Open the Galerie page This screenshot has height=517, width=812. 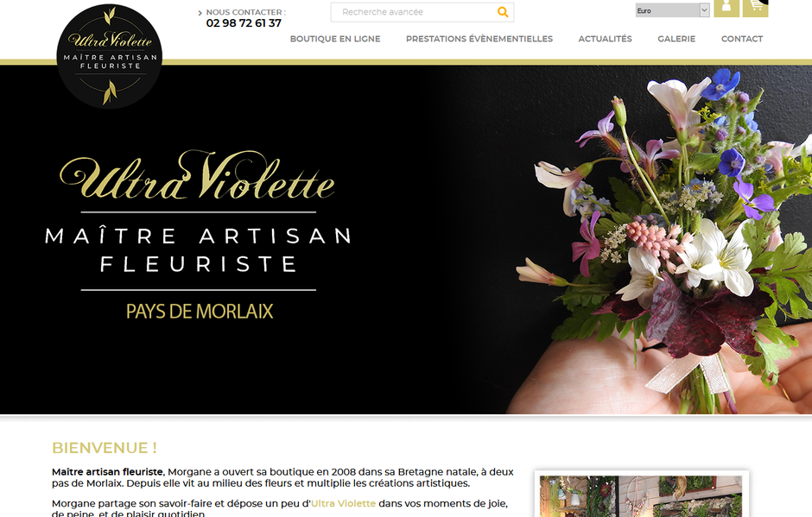[676, 39]
